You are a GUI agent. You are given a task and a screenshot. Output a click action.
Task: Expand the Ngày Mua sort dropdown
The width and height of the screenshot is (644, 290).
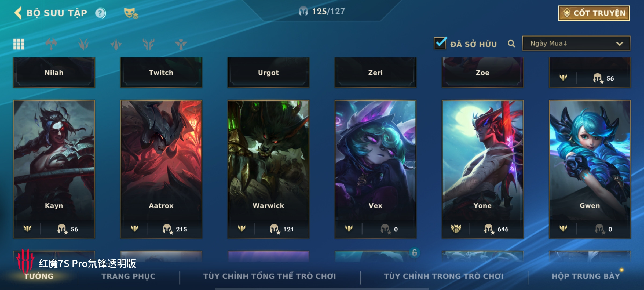[576, 43]
